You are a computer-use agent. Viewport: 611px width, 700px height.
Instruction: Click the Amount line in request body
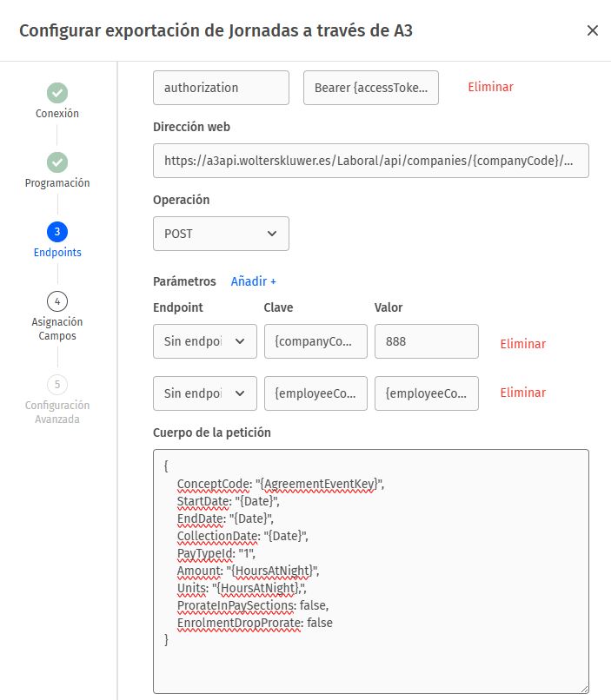[x=248, y=571]
